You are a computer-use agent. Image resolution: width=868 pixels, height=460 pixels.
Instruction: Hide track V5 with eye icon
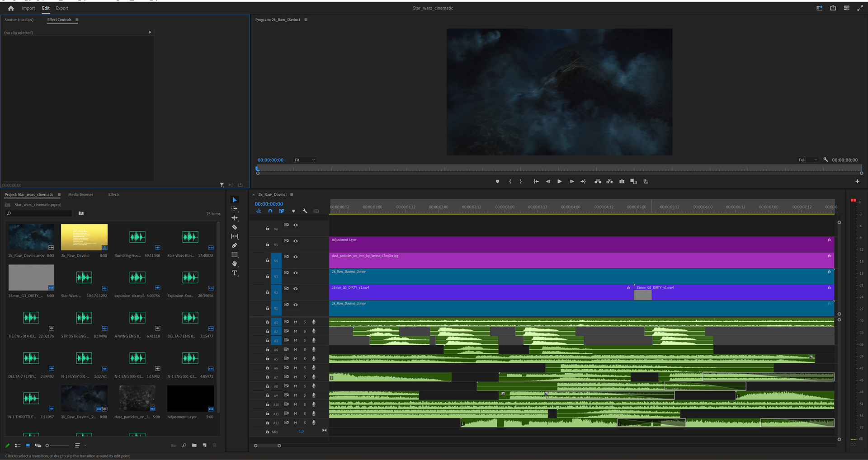click(x=296, y=241)
